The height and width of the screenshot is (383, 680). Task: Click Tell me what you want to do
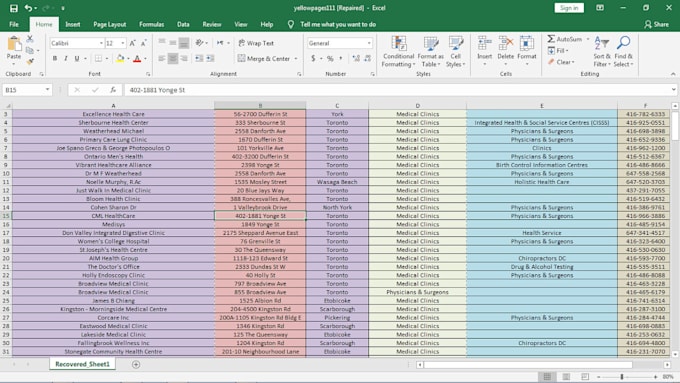pos(338,24)
